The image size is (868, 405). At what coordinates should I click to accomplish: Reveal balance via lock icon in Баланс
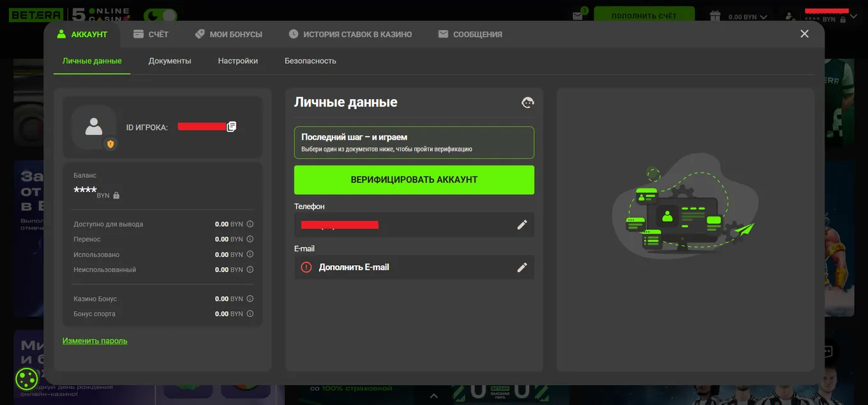116,195
